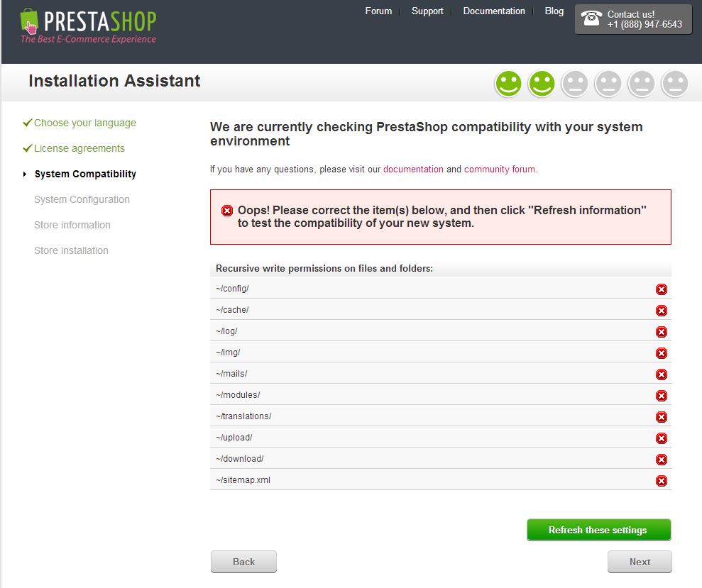
Task: Click the ~/sitemap.xml row text
Action: click(x=243, y=480)
